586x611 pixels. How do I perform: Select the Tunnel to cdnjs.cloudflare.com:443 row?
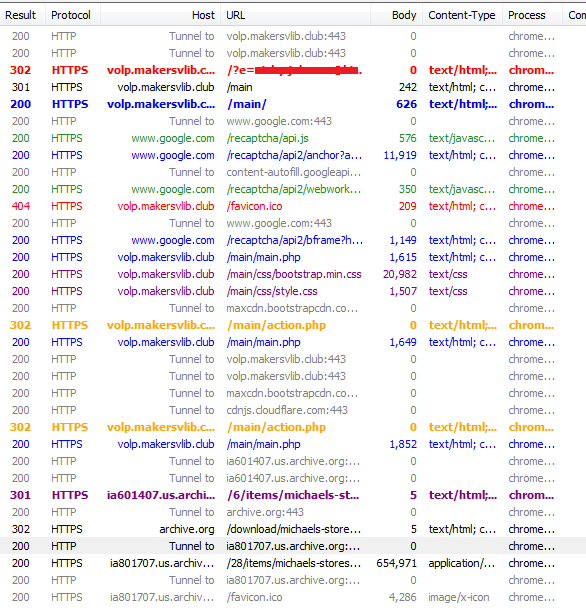(293, 410)
